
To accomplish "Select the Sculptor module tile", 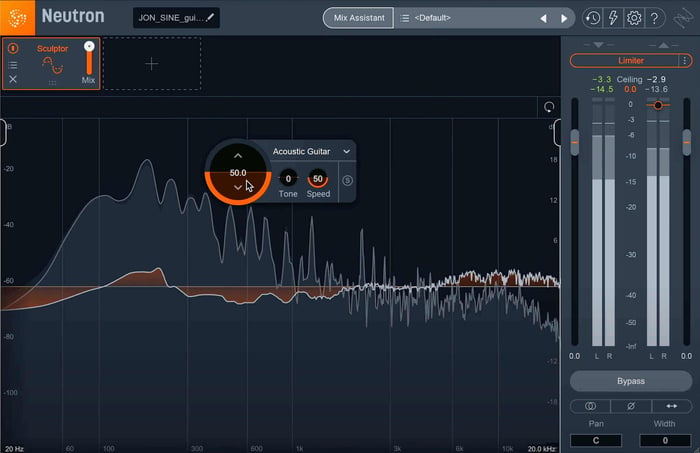I will [x=51, y=64].
